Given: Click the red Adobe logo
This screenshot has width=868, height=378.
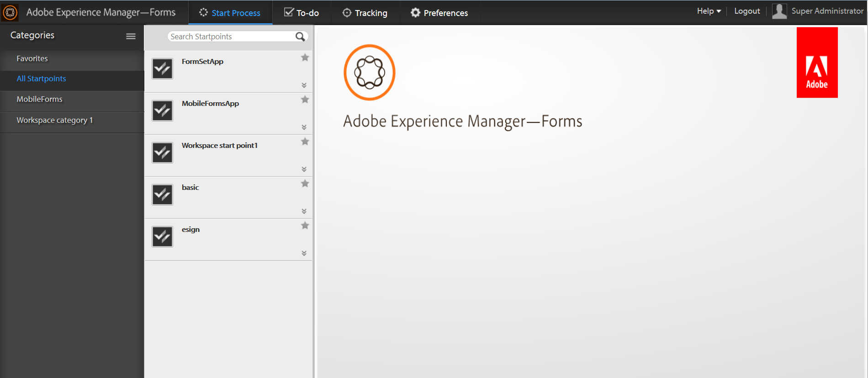Looking at the screenshot, I should coord(817,63).
